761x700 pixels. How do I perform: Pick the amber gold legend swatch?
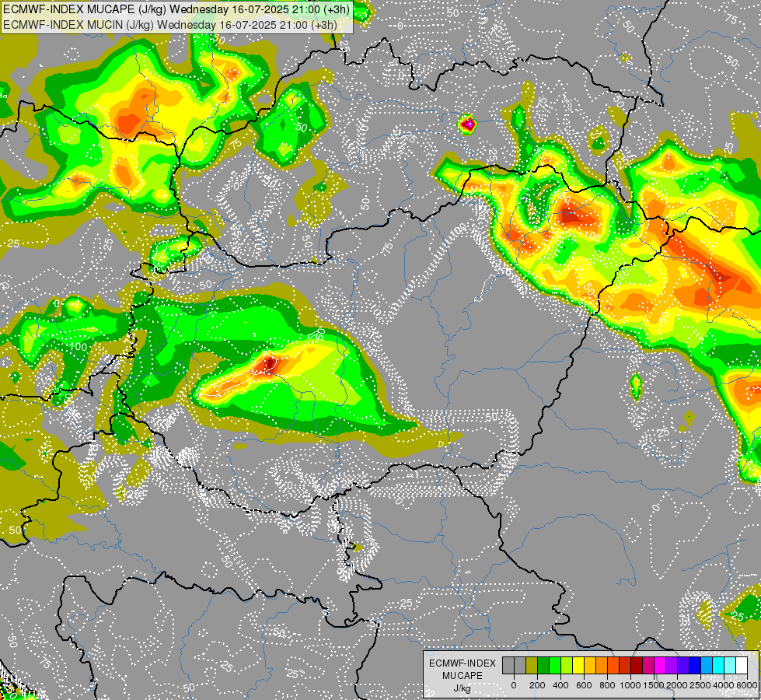pyautogui.click(x=590, y=665)
